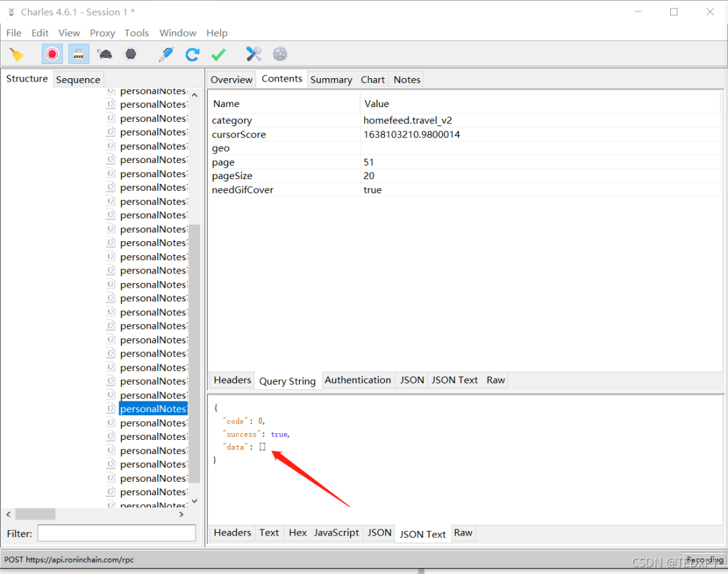This screenshot has height=574, width=728.
Task: Switch to the Overview tab
Action: (x=231, y=79)
